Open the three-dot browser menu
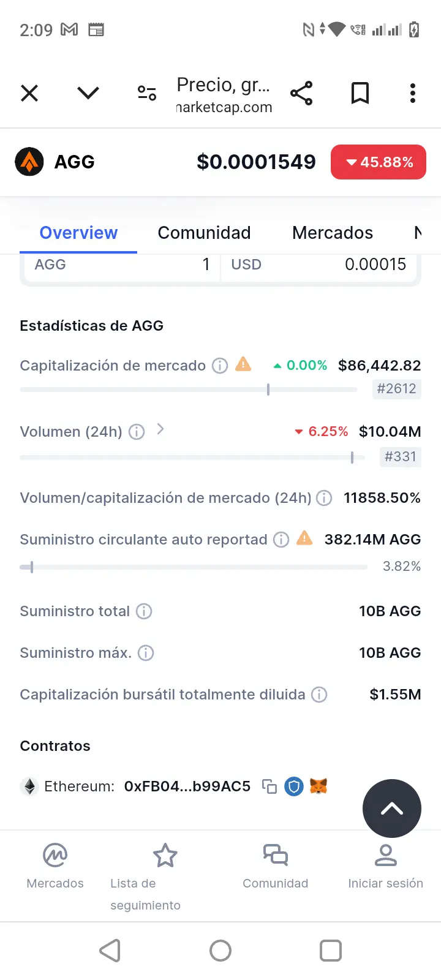441x980 pixels. click(413, 93)
